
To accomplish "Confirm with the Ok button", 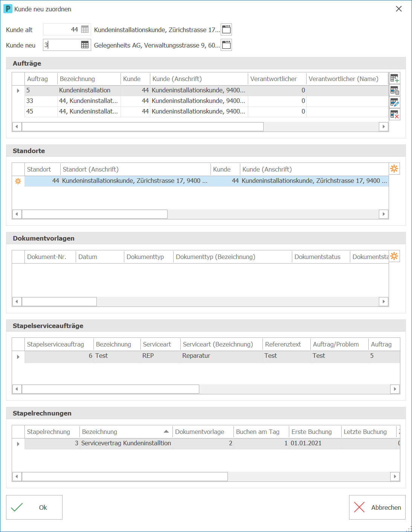I will (34, 507).
